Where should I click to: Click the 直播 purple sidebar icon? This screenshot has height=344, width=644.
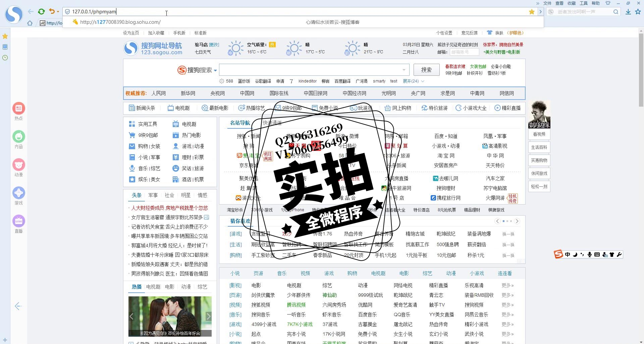click(x=19, y=221)
